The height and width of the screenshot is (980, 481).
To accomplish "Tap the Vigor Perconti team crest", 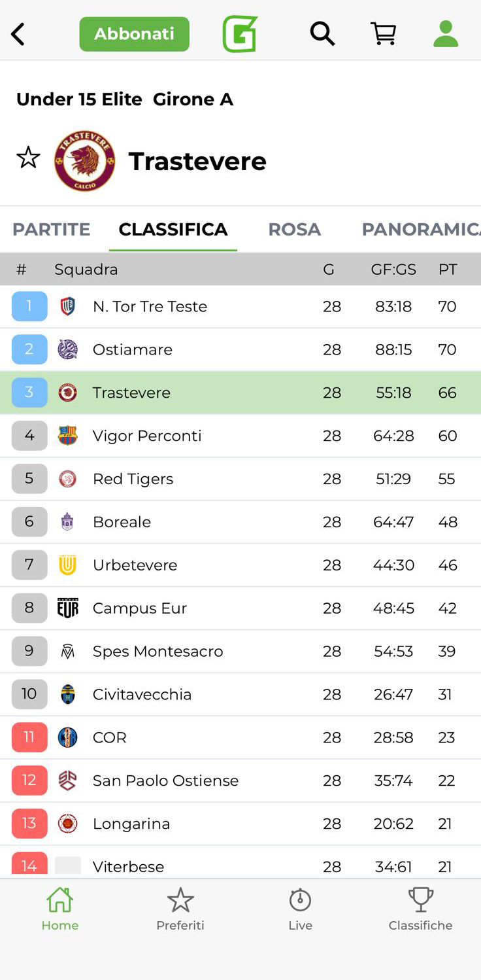I will tap(67, 436).
